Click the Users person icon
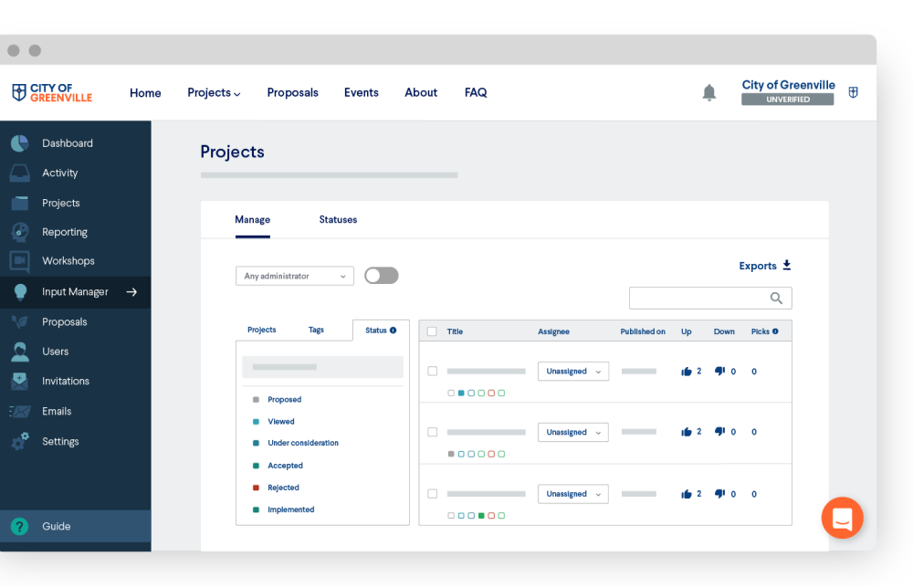913x588 pixels. (x=20, y=352)
